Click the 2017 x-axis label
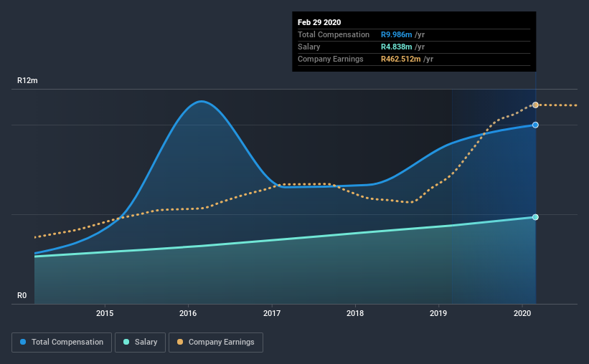Viewport: 589px width, 364px height. [x=272, y=313]
